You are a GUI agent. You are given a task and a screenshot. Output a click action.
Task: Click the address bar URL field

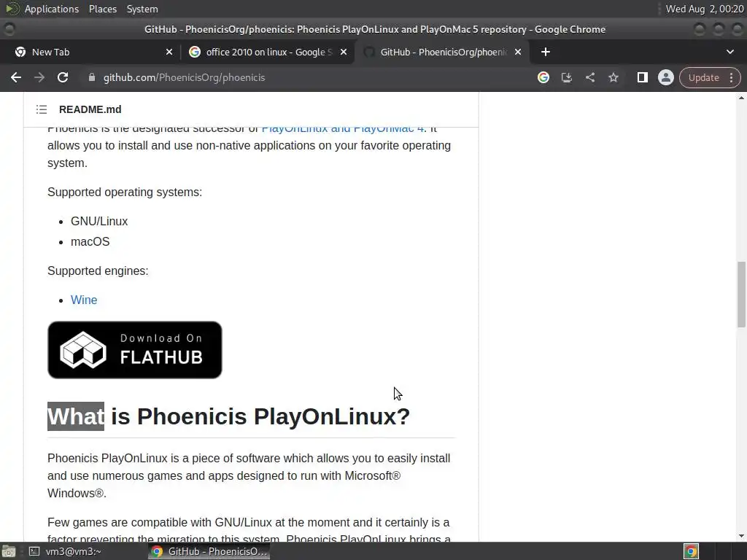pyautogui.click(x=184, y=77)
